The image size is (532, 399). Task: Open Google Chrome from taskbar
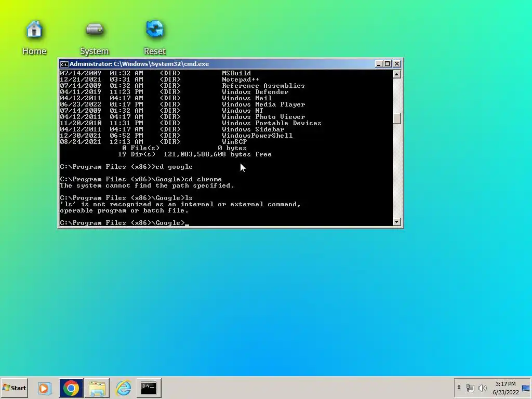point(71,388)
